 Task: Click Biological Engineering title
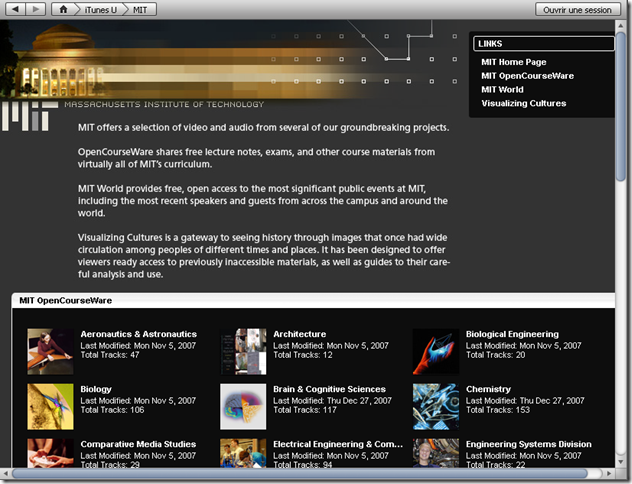512,334
